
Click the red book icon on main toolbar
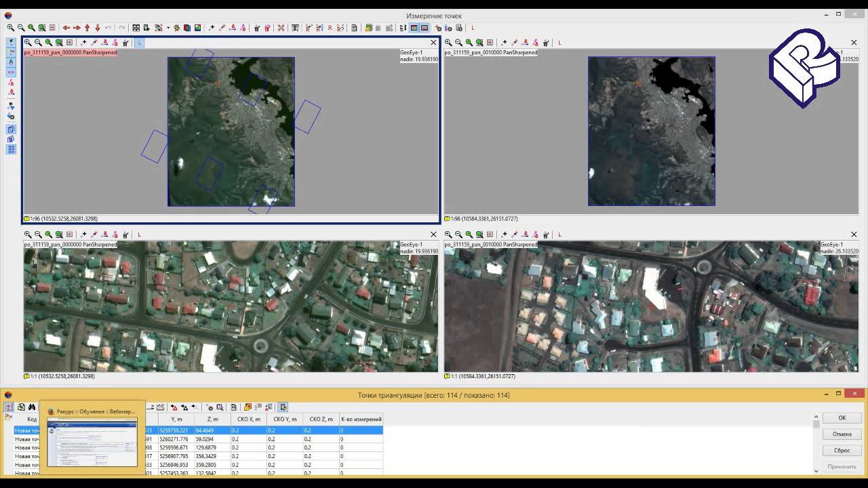pyautogui.click(x=187, y=28)
